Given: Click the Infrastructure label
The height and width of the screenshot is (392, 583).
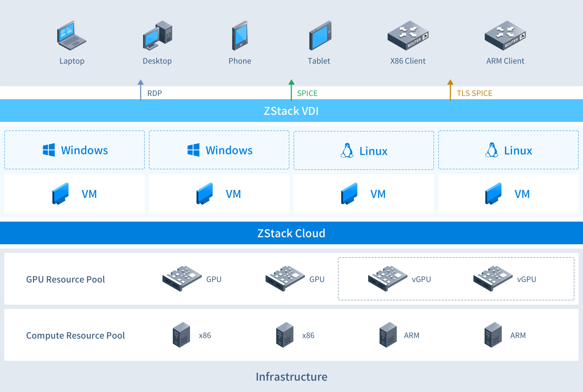Looking at the screenshot, I should click(291, 376).
